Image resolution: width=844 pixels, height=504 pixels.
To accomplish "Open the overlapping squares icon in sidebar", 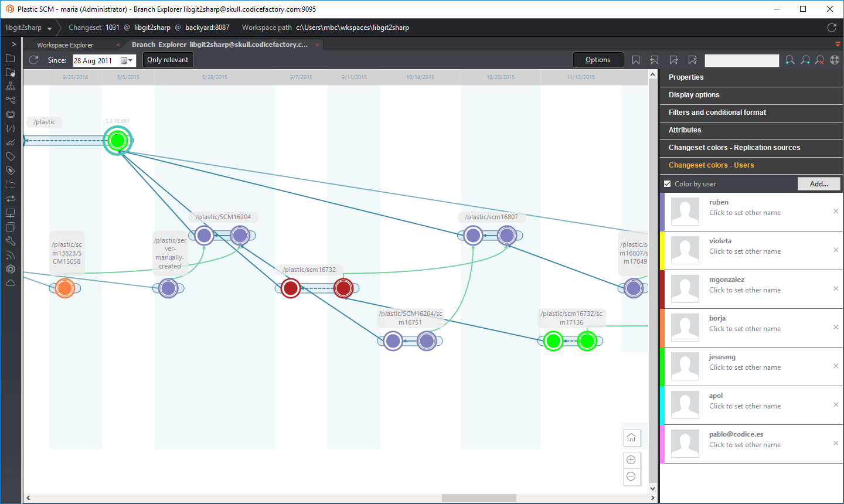I will [x=10, y=227].
